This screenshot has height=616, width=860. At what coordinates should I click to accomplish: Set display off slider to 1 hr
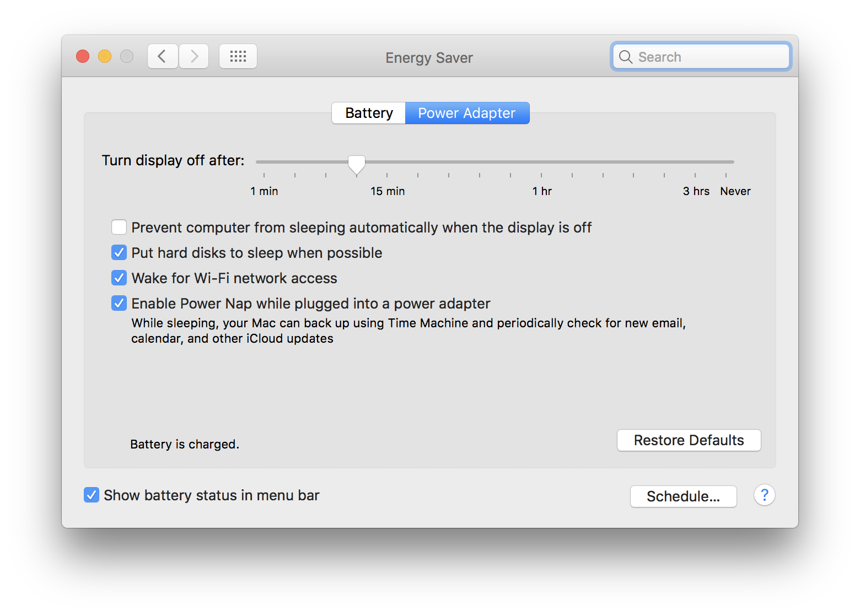[541, 162]
